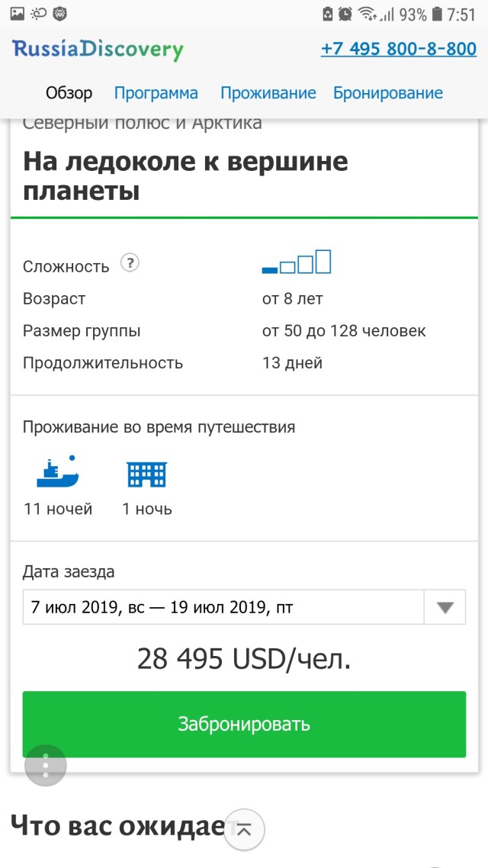Select the ship icon for 11 nights accommodation
The image size is (488, 868).
coord(58,473)
